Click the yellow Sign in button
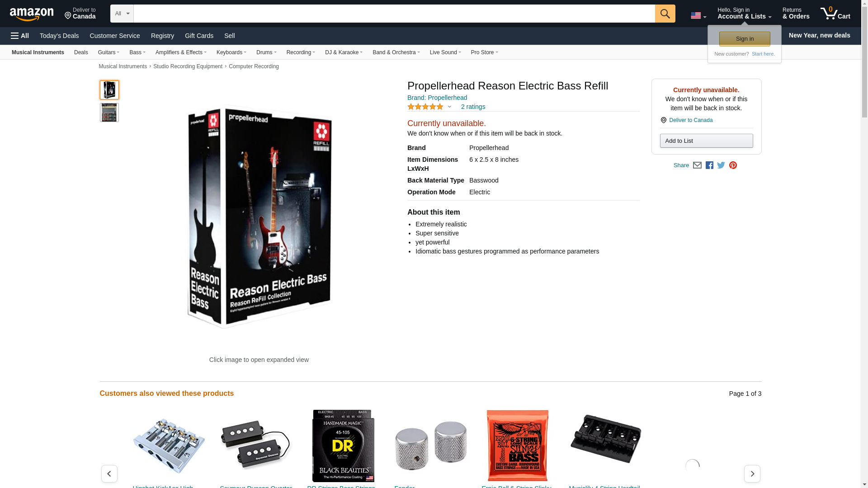 [x=745, y=39]
